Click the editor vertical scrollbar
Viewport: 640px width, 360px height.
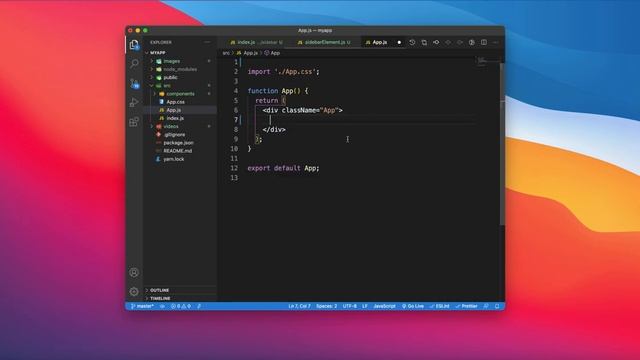pos(502,143)
